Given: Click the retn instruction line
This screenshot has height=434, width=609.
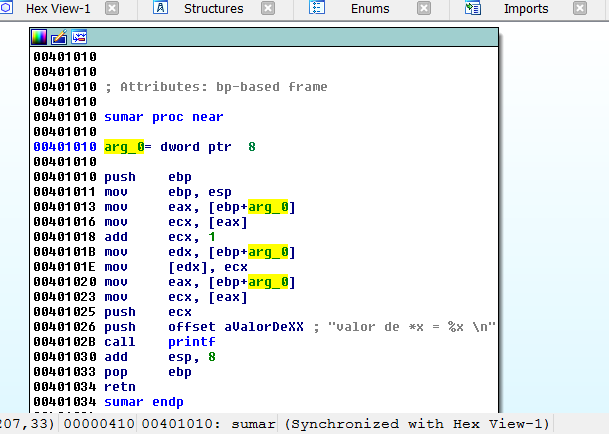Looking at the screenshot, I should pyautogui.click(x=121, y=387).
